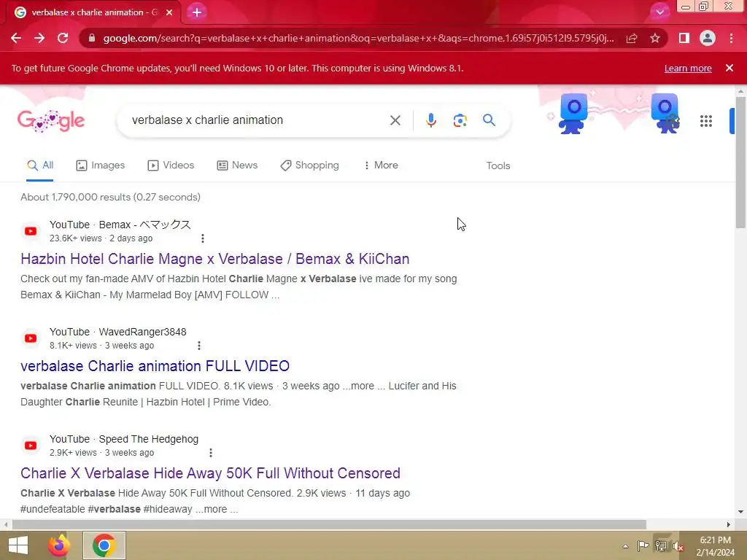Search by image with Google Lens
This screenshot has height=560, width=747.
(x=460, y=120)
